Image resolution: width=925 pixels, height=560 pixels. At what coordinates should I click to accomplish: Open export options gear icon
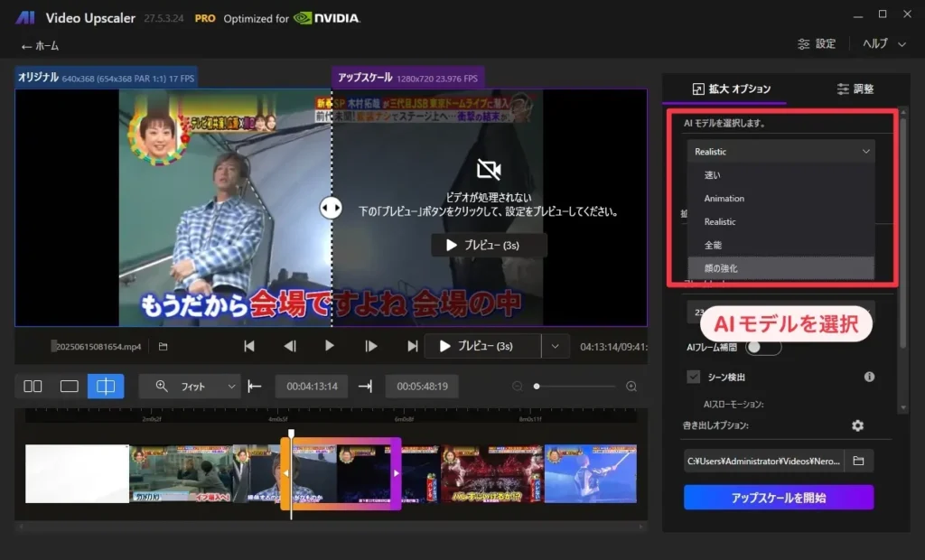tap(857, 425)
